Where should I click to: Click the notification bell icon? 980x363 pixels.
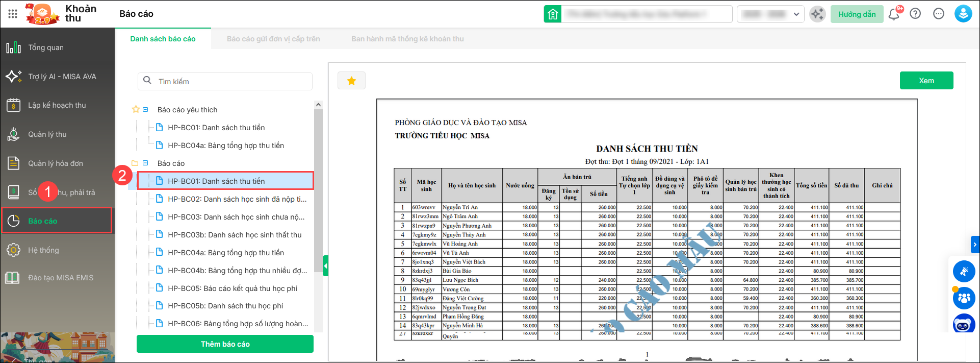click(894, 14)
